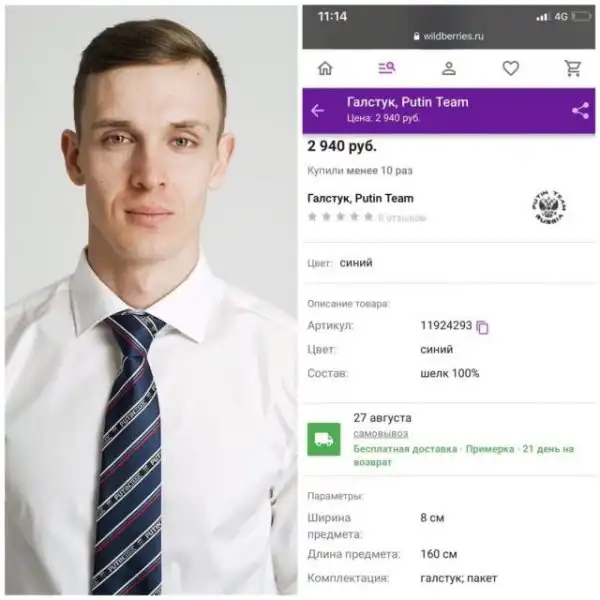Open the catalog search icon
Screen dimensions: 600x600
tap(387, 68)
